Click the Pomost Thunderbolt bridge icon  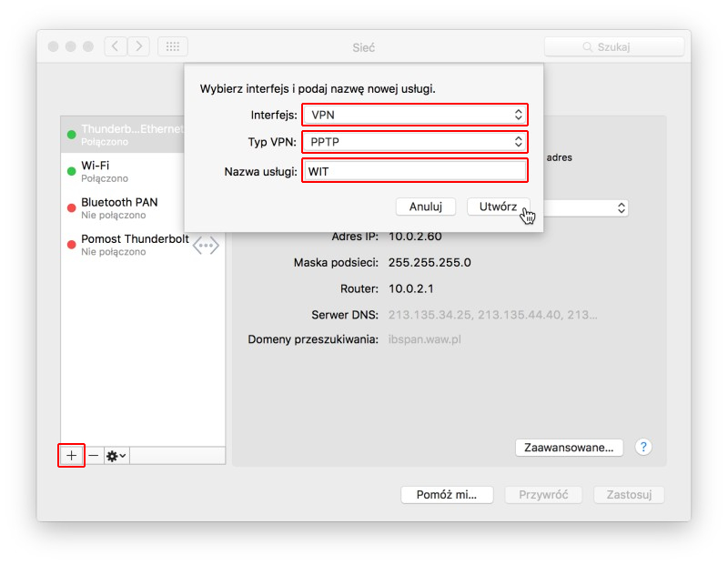(x=206, y=246)
